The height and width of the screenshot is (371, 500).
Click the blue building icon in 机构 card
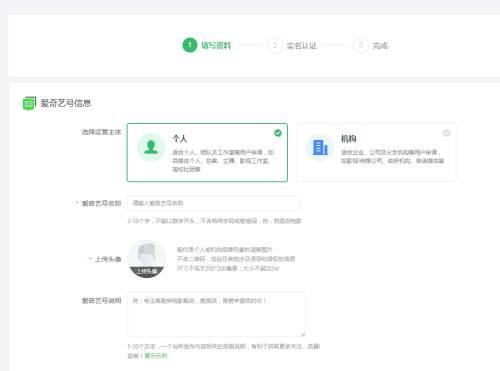(x=320, y=147)
